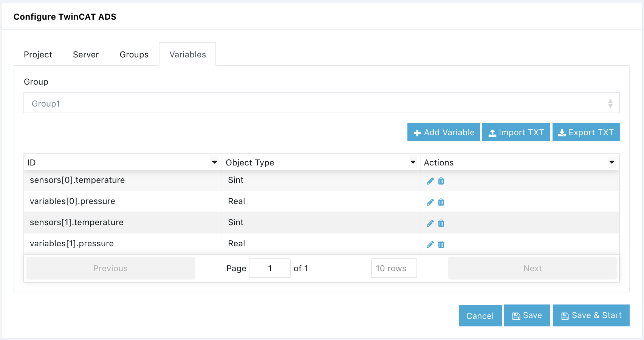Save the configuration
This screenshot has width=644, height=340.
(527, 315)
